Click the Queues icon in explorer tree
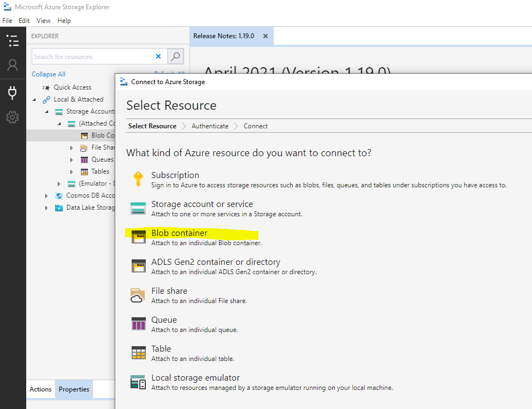This screenshot has height=409, width=532. 84,160
